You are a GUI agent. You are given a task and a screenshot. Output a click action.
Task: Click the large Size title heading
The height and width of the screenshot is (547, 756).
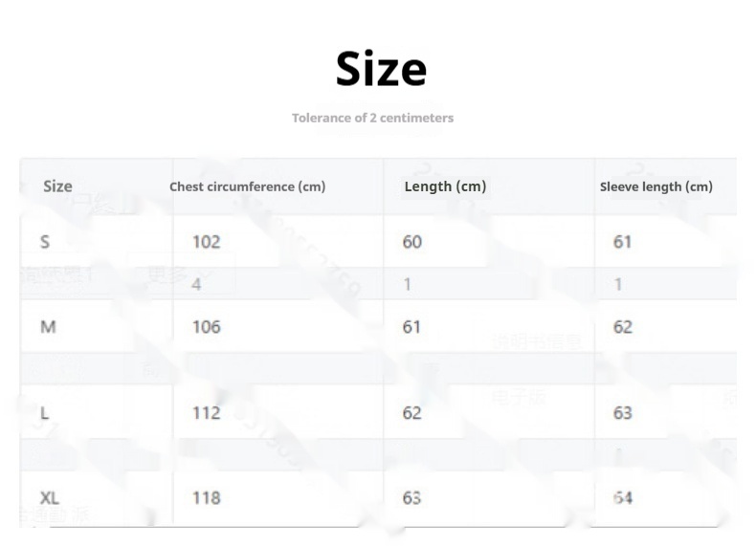pyautogui.click(x=381, y=69)
